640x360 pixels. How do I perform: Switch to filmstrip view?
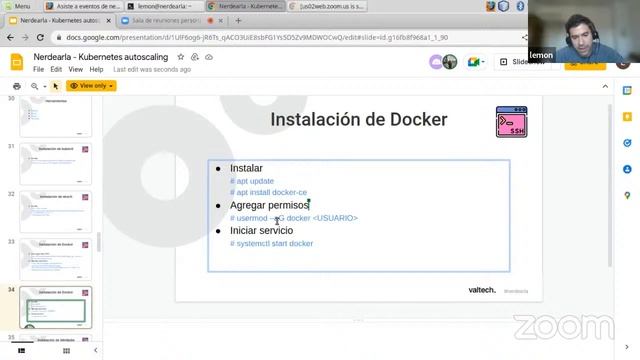tap(22, 351)
